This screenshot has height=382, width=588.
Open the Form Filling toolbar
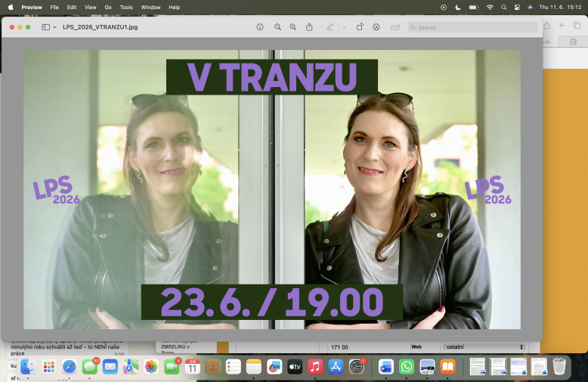(x=395, y=27)
